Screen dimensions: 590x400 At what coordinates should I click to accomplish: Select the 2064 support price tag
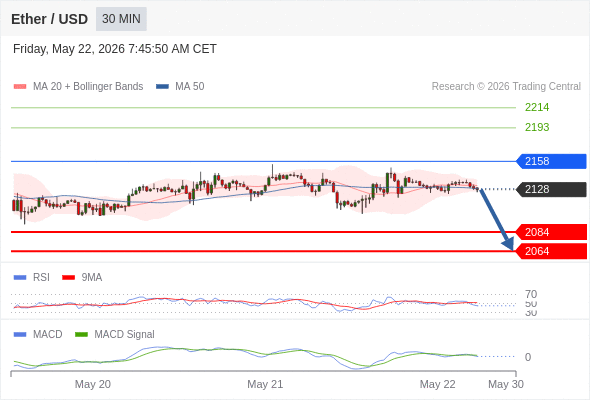point(551,251)
